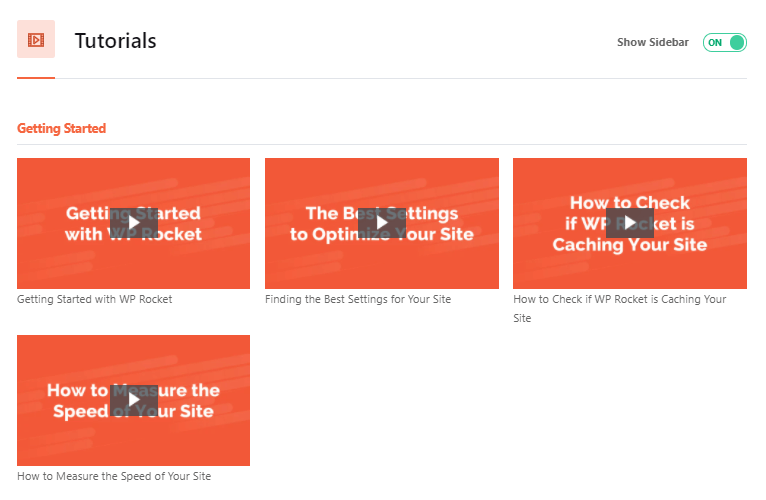This screenshot has height=500, width=766.
Task: Click the Tutorials video icon in header
Action: pyautogui.click(x=36, y=39)
